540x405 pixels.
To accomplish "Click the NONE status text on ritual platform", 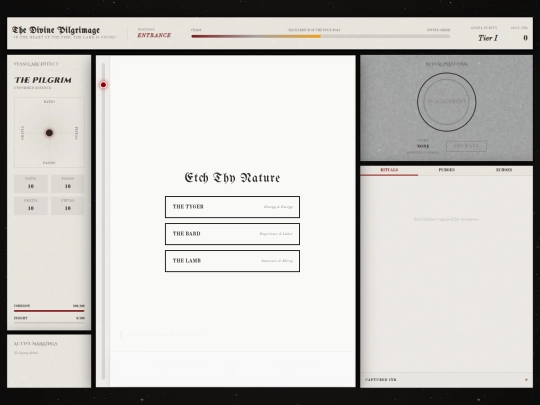I will [423, 146].
